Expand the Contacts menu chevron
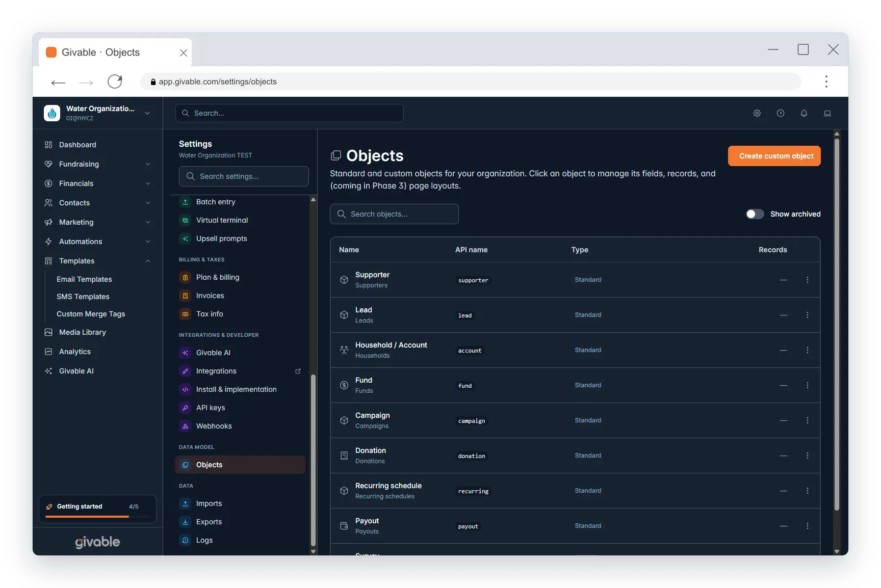 148,203
